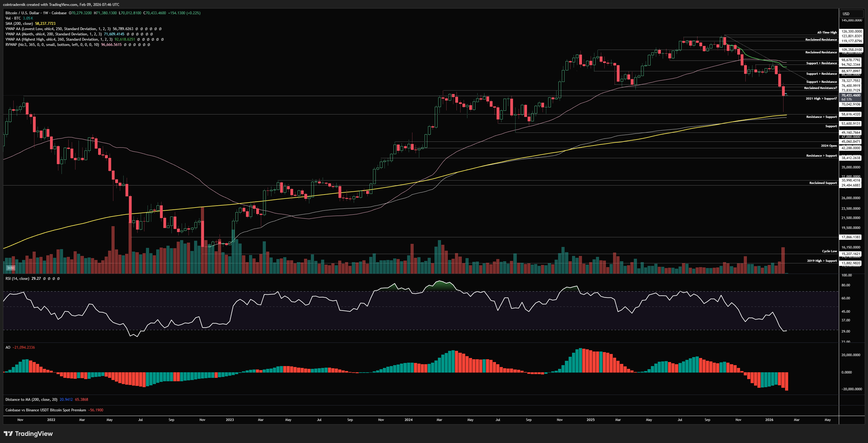
Task: Click the Bitcoin / U.S. Dollar symbol title
Action: (22, 13)
